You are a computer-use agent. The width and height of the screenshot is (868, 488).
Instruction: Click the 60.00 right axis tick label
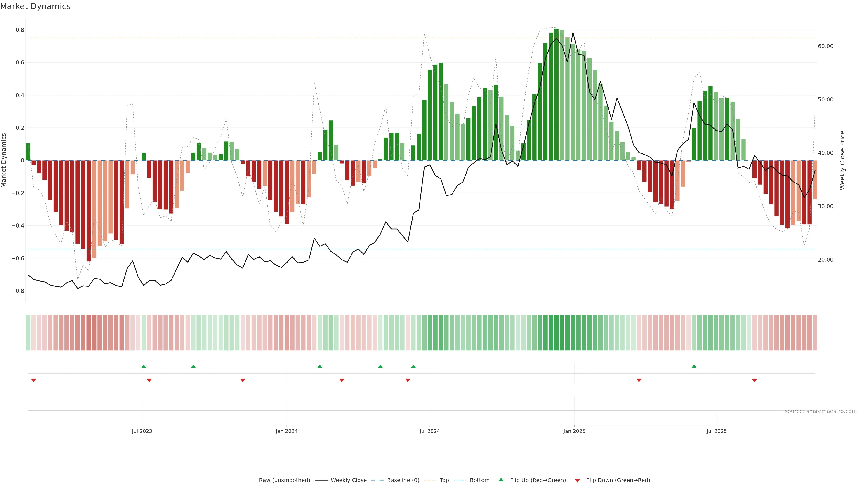pos(825,46)
